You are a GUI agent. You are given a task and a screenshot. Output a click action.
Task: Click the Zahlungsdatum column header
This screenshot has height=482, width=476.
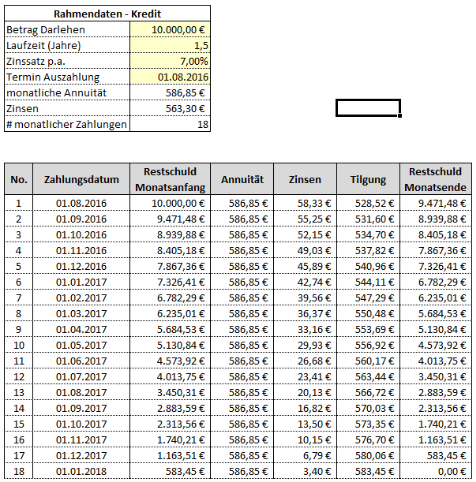(81, 179)
